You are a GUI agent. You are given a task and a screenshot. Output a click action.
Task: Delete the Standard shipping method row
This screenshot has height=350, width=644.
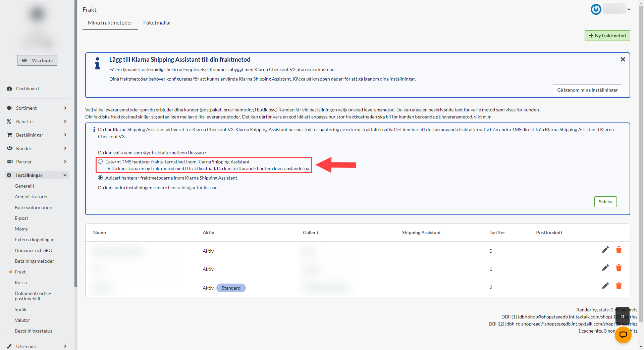pos(619,286)
